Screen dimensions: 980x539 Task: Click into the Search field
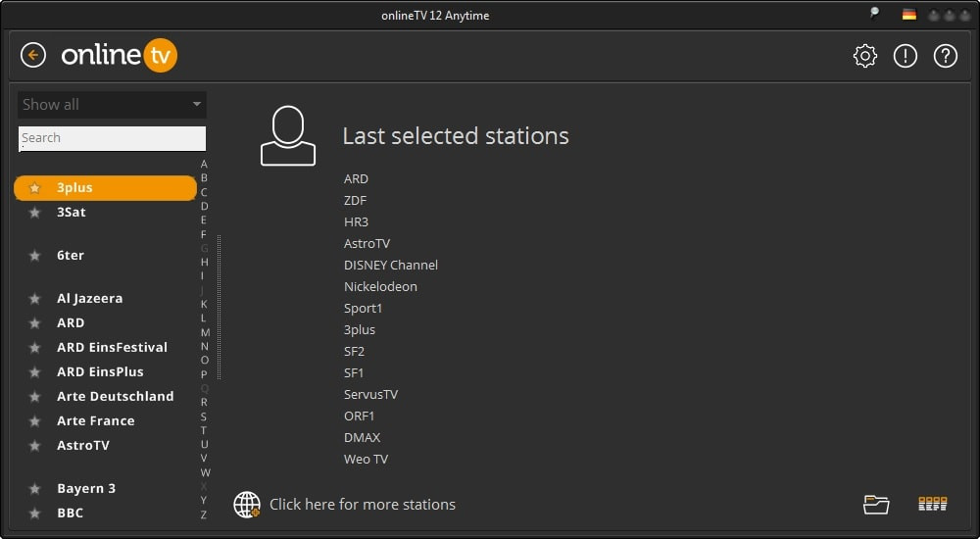pos(112,138)
